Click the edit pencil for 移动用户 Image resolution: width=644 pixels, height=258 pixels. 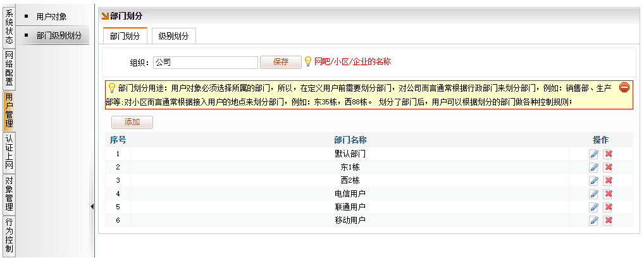(593, 220)
